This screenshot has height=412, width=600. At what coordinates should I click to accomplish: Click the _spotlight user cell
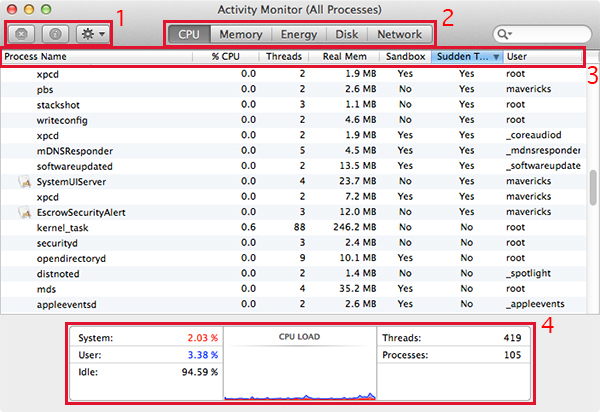(x=528, y=273)
